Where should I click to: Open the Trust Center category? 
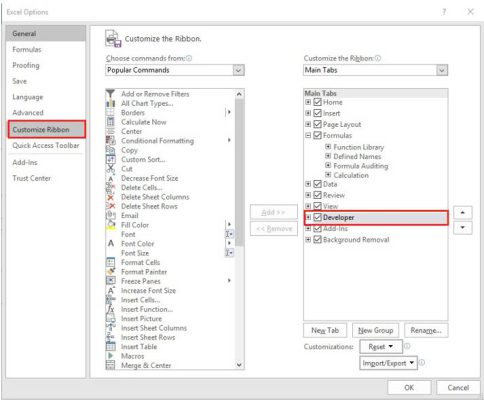46,178
